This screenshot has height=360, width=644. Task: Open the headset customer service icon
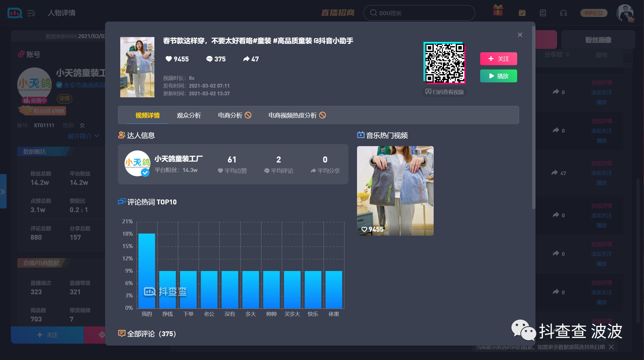(563, 13)
